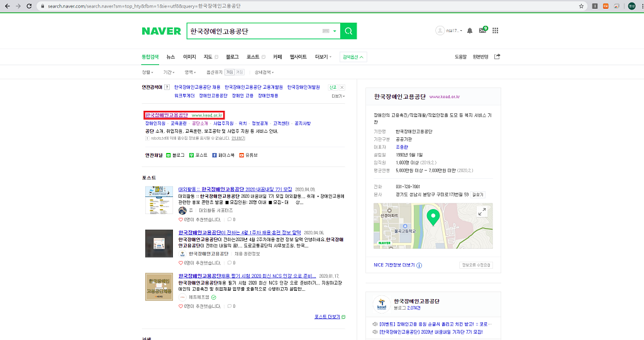Viewport: 644px width, 340px height.
Task: Open the 정렬 sort dropdown
Action: tap(147, 72)
